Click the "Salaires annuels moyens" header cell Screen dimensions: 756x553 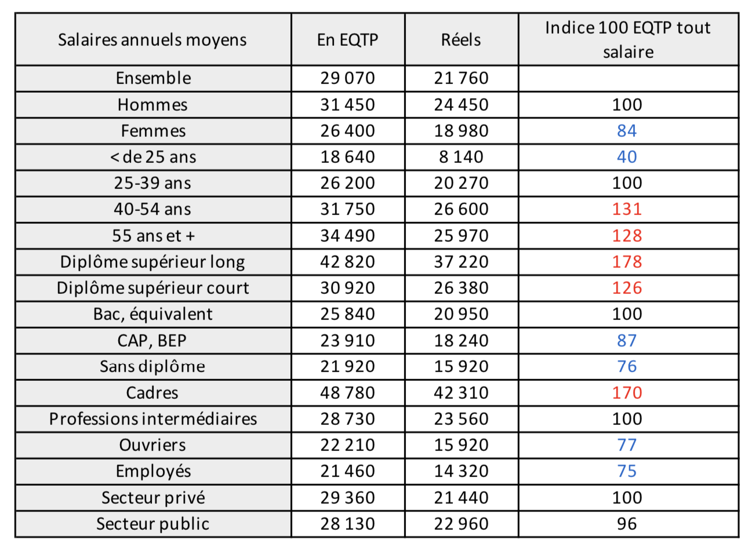152,40
